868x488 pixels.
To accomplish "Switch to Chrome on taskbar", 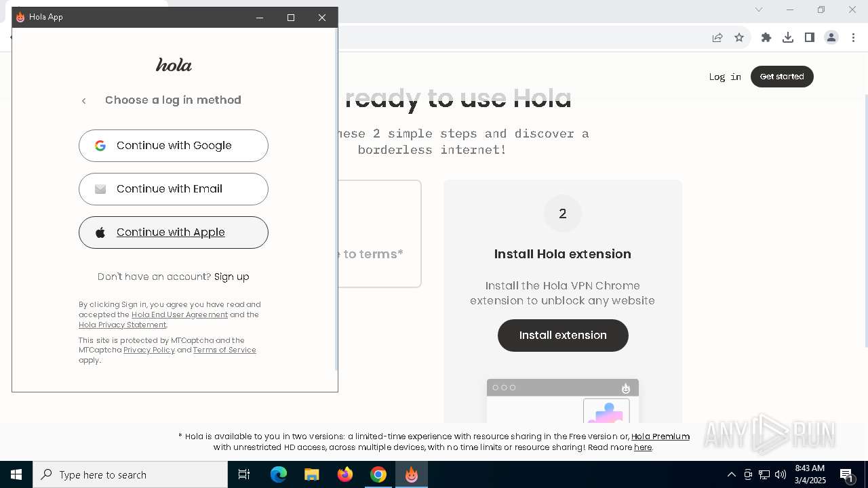I will pyautogui.click(x=378, y=474).
